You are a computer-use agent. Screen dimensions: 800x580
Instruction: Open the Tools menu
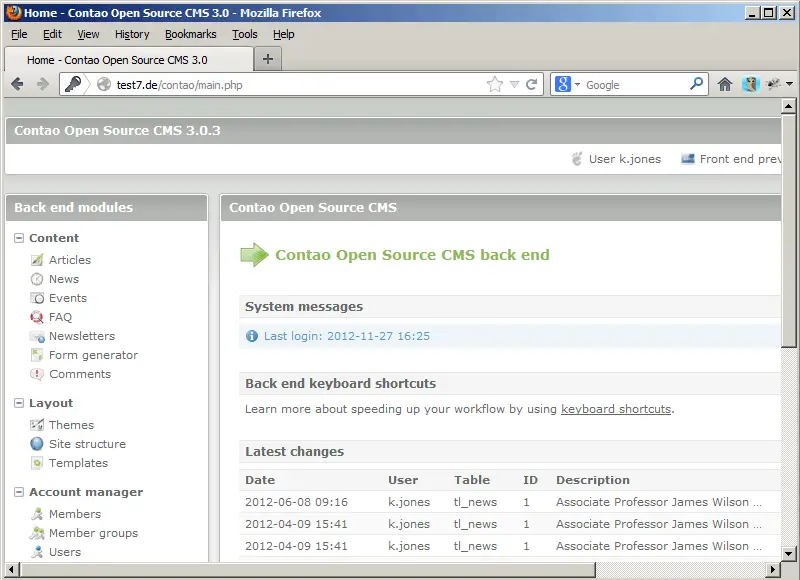click(245, 34)
